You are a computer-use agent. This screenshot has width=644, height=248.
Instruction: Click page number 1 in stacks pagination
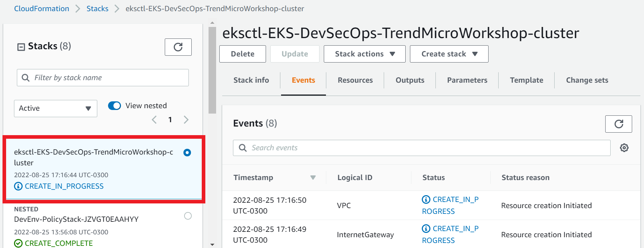(170, 120)
